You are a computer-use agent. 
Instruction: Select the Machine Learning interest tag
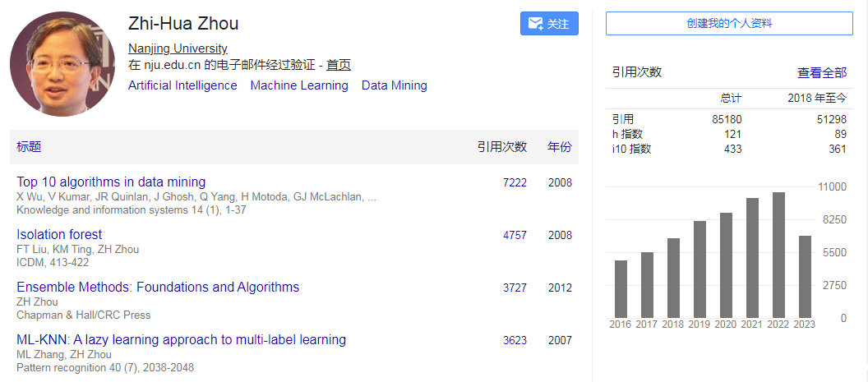click(299, 85)
